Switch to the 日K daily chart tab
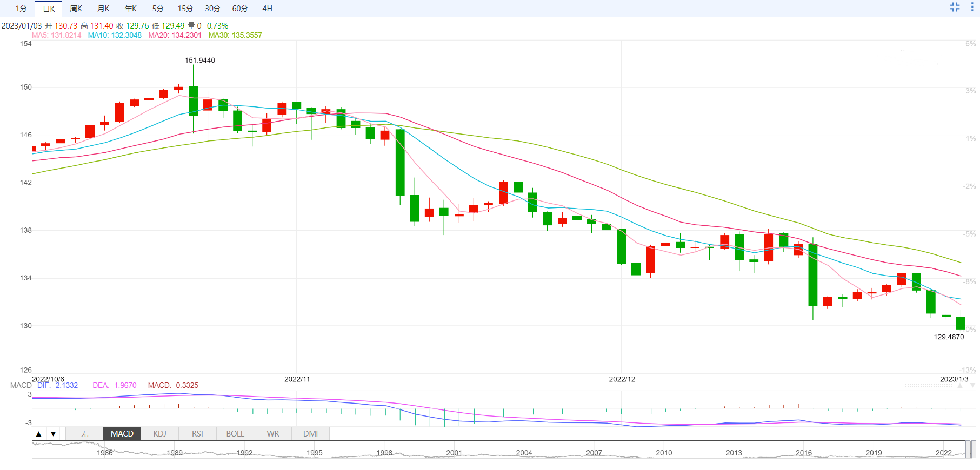 (x=49, y=9)
